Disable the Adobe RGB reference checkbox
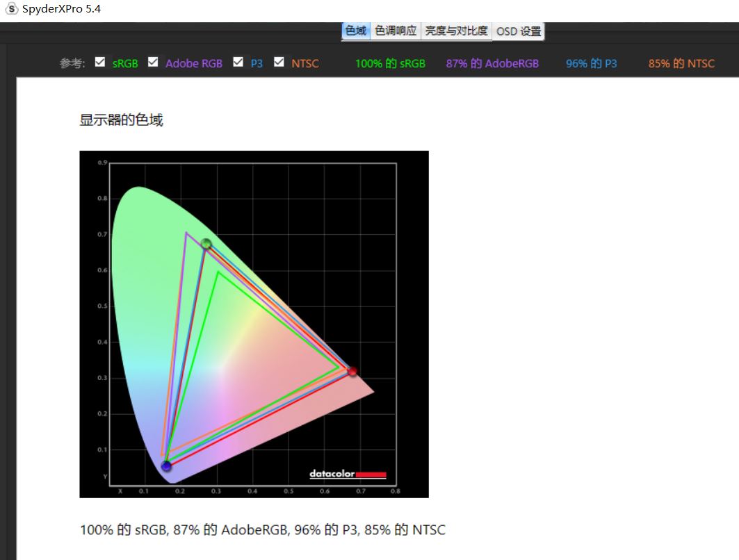739x560 pixels. [x=152, y=61]
